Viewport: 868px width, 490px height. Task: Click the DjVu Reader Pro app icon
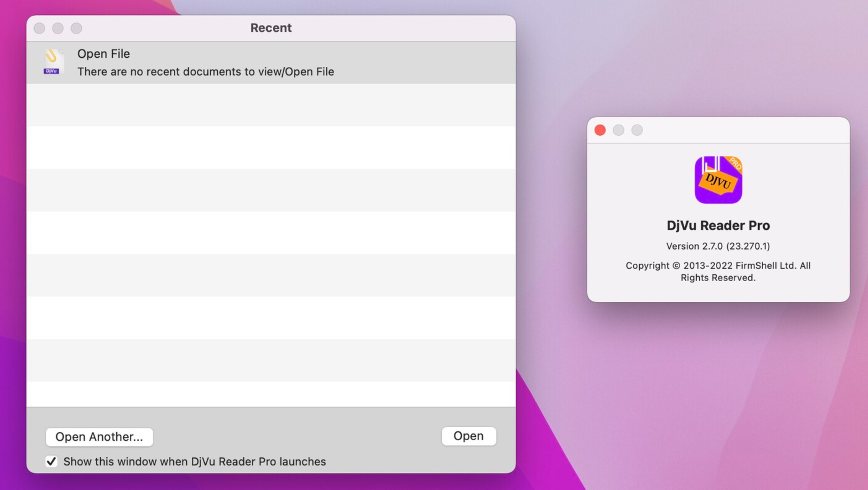click(718, 180)
